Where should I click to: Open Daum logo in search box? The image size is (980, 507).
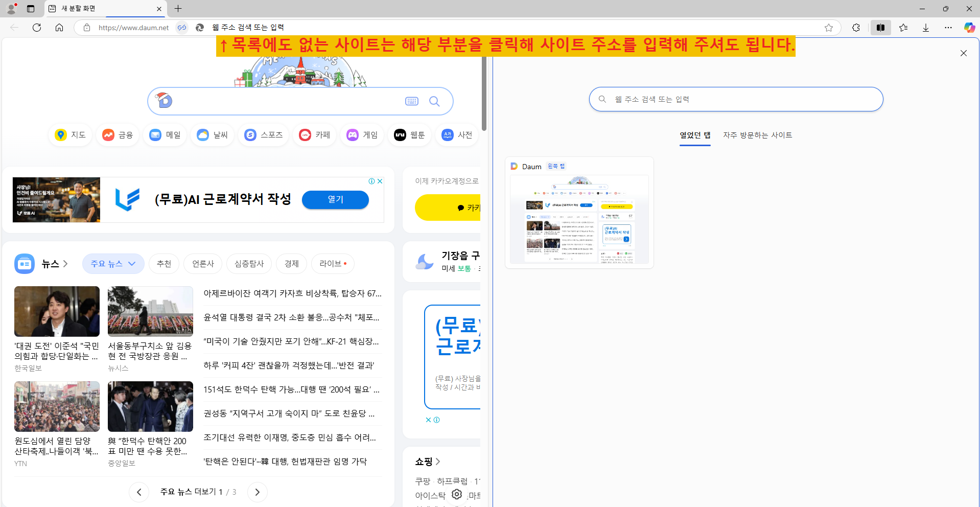[164, 100]
